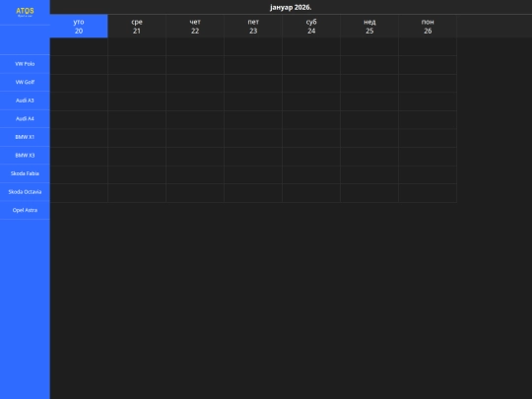
Task: Select the Audi A4 row label
Action: pos(25,119)
